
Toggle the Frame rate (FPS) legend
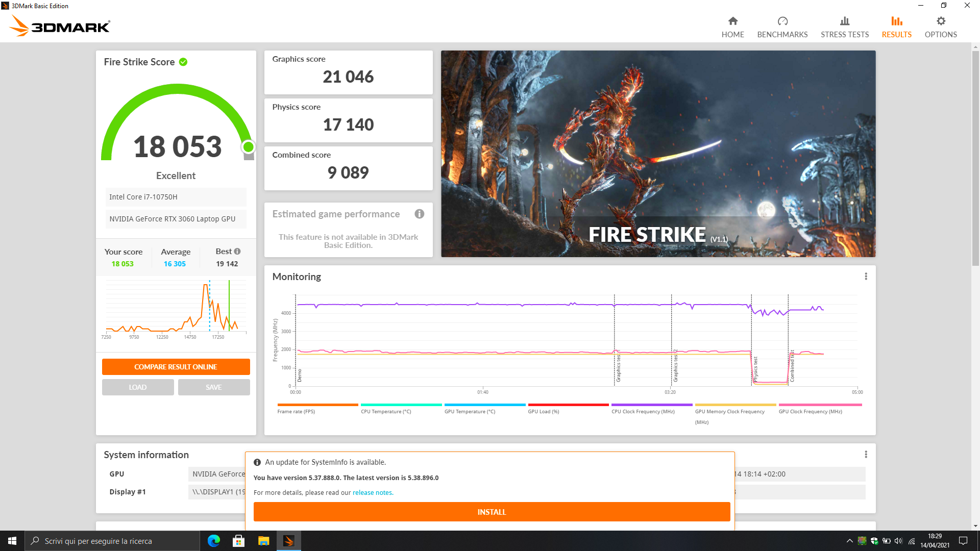(317, 409)
